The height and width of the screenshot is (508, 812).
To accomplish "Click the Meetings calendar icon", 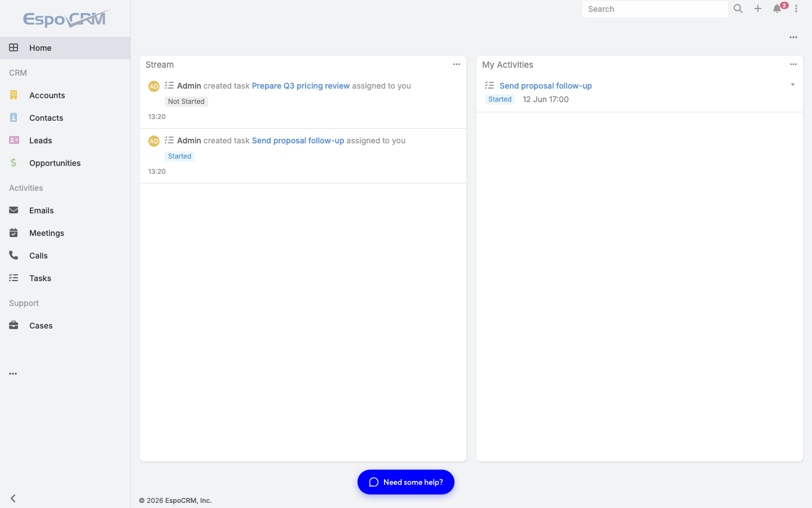I will pyautogui.click(x=14, y=233).
